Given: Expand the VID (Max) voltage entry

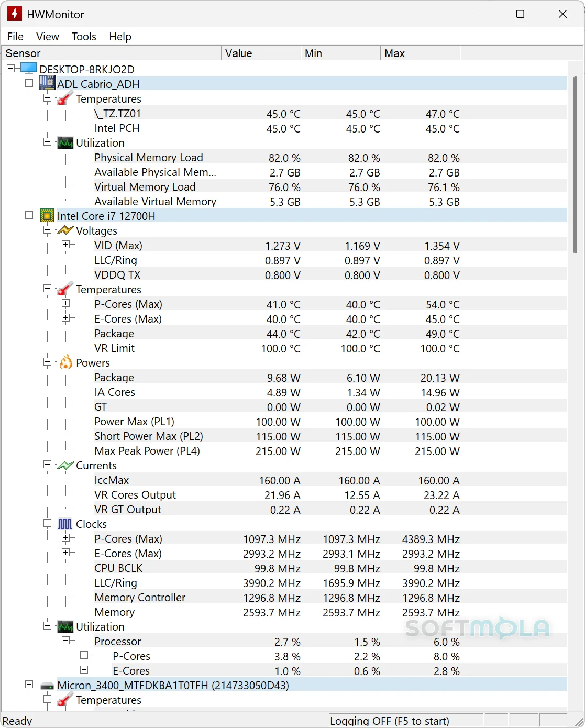Looking at the screenshot, I should click(65, 245).
